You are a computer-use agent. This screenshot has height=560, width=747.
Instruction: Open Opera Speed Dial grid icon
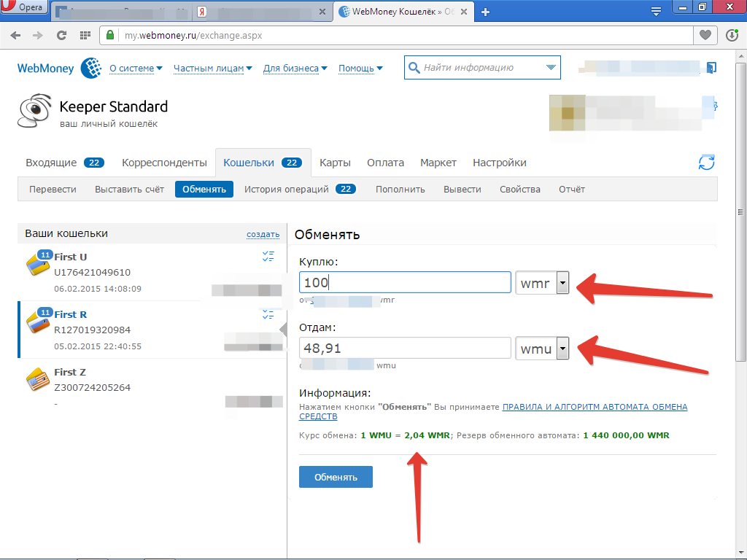click(x=85, y=35)
